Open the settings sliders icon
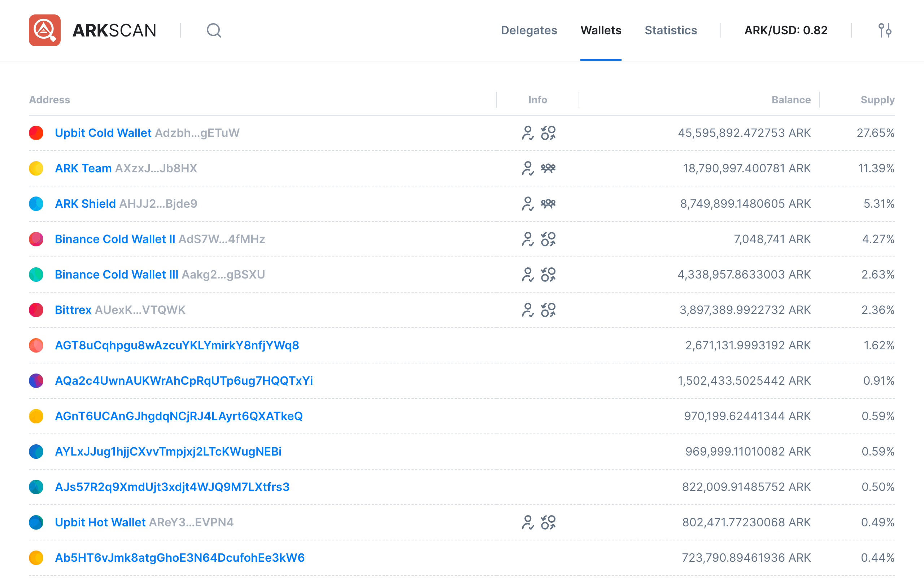 pyautogui.click(x=885, y=30)
